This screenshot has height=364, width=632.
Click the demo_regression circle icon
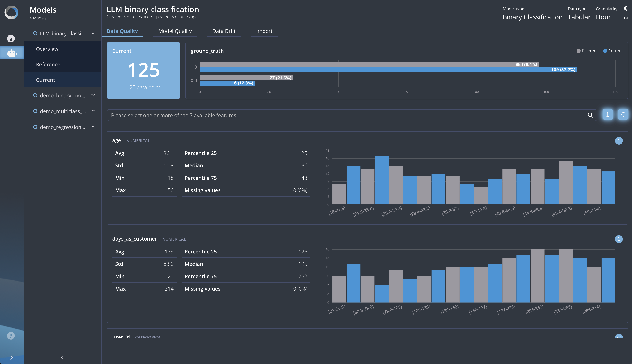35,127
